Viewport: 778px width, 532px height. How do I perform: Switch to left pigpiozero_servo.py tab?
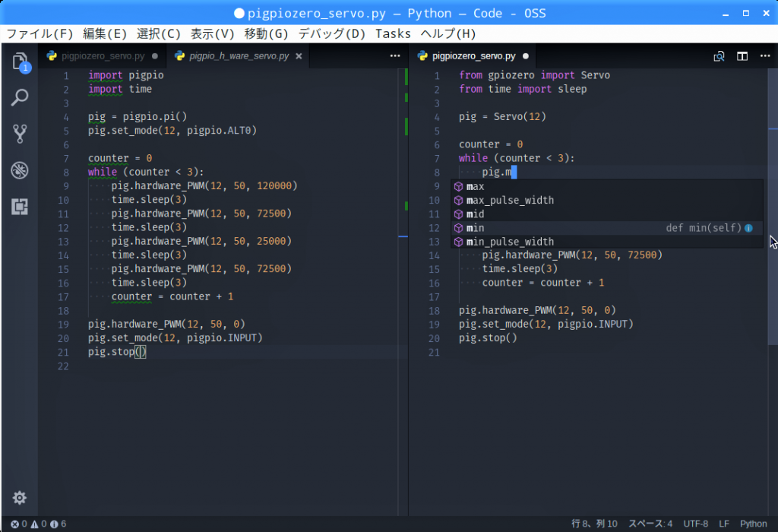coord(103,56)
